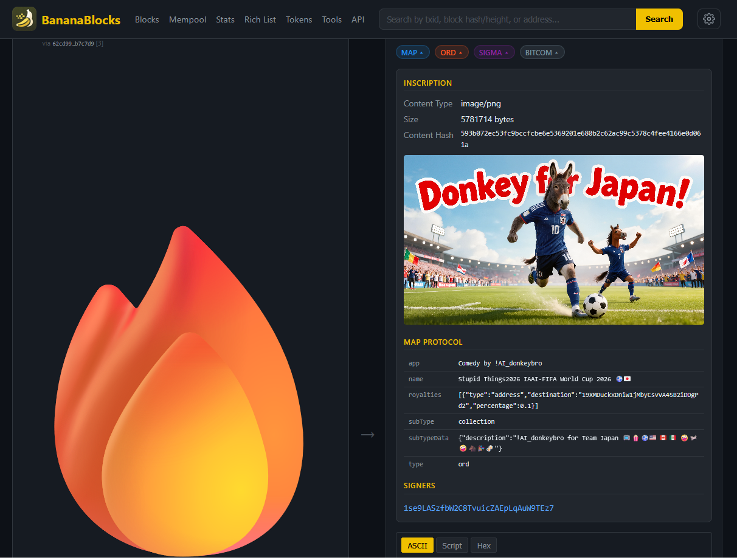
Task: Click the large flame burn icon
Action: 179,390
